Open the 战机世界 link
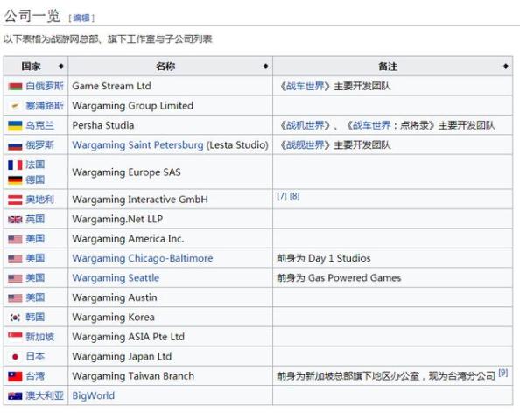520x420 pixels. click(x=306, y=126)
